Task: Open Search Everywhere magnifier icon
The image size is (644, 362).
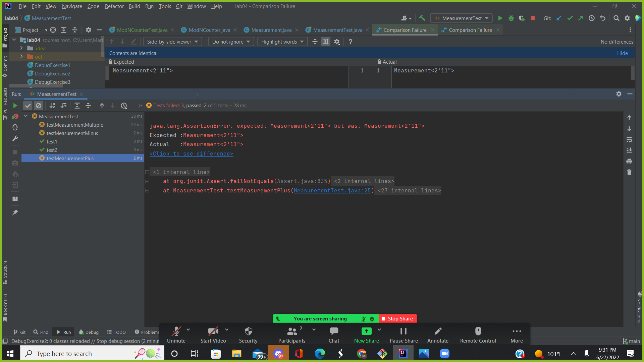Action: (x=616, y=18)
